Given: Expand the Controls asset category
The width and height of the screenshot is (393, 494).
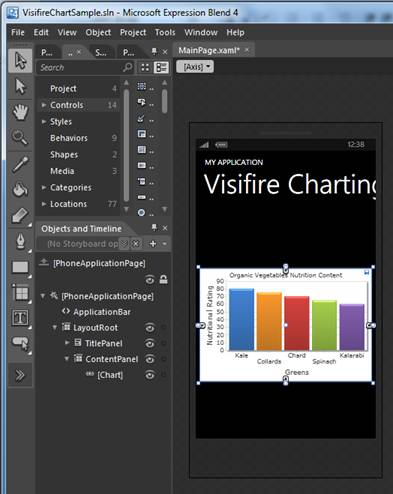Looking at the screenshot, I should point(44,105).
